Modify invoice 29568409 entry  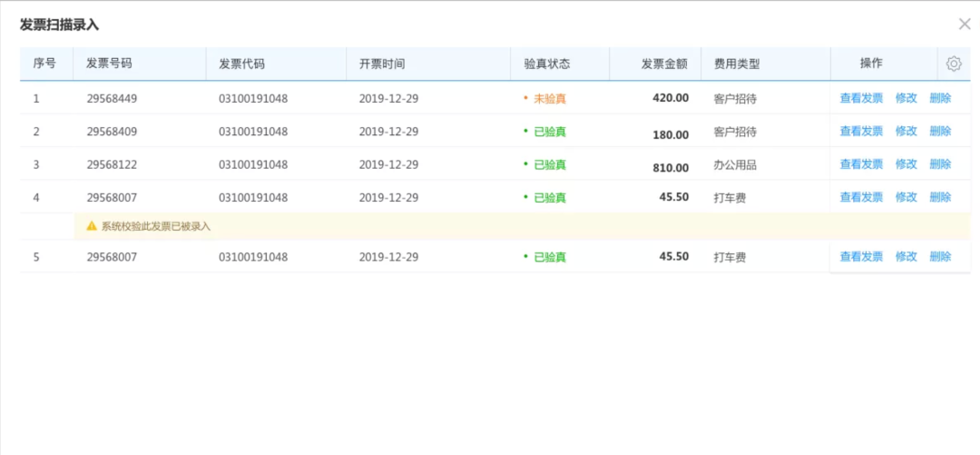tap(906, 132)
